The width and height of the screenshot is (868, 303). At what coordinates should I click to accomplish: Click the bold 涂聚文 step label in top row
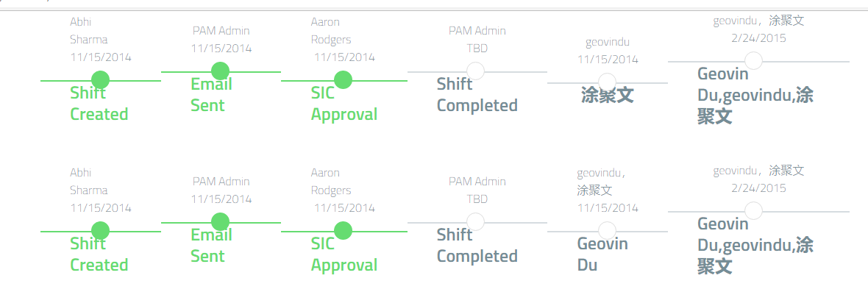click(x=607, y=95)
